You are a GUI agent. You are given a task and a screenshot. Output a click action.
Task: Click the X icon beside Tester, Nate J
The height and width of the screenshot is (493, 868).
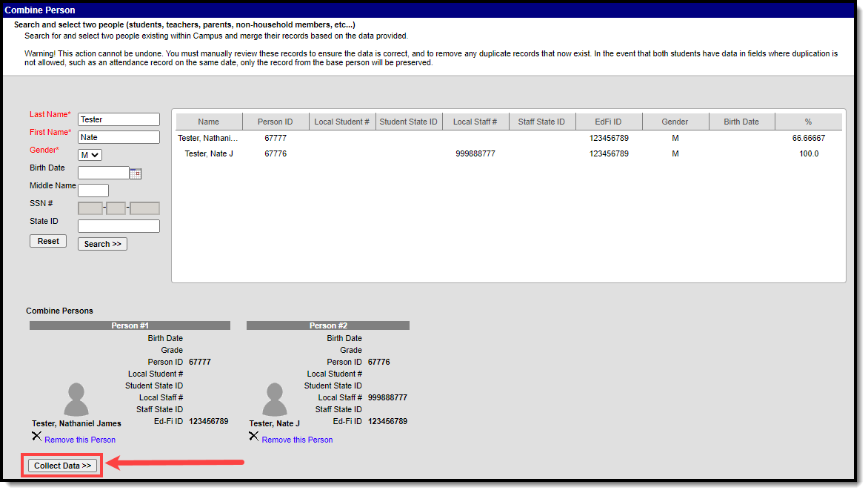[x=253, y=437]
